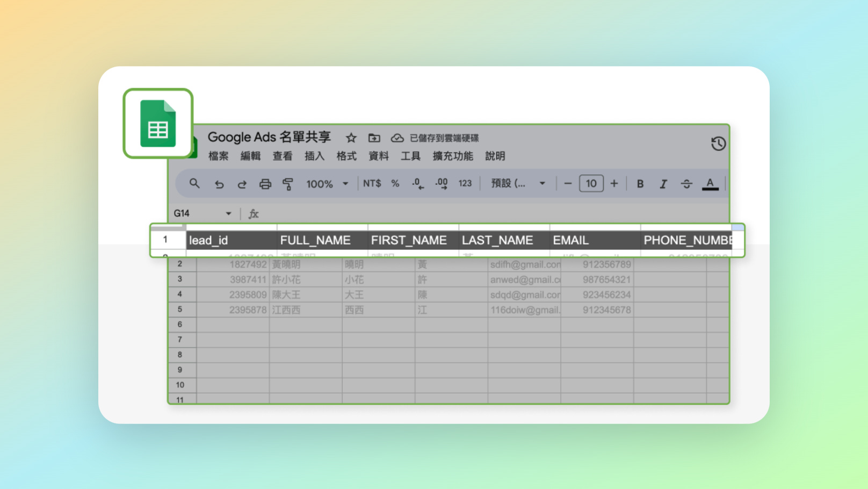The image size is (868, 489).
Task: Open the font family dropdown 預設
Action: click(x=518, y=183)
